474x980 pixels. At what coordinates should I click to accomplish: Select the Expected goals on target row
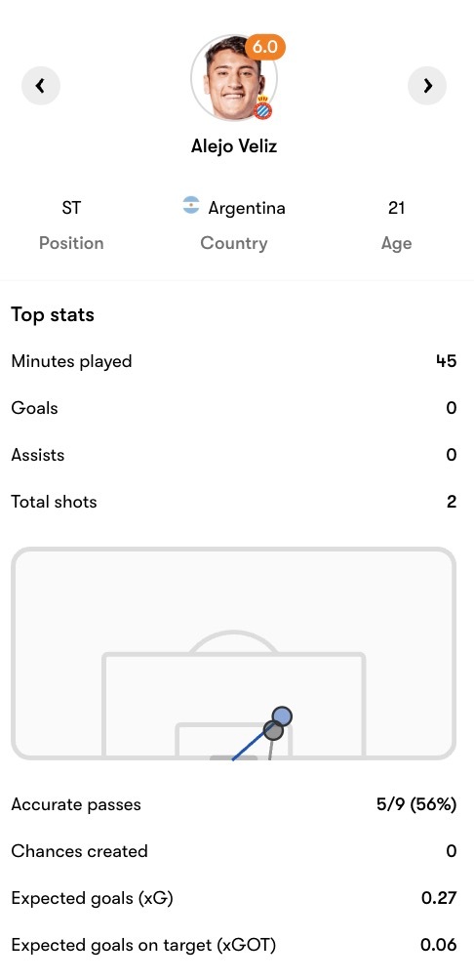[233, 945]
